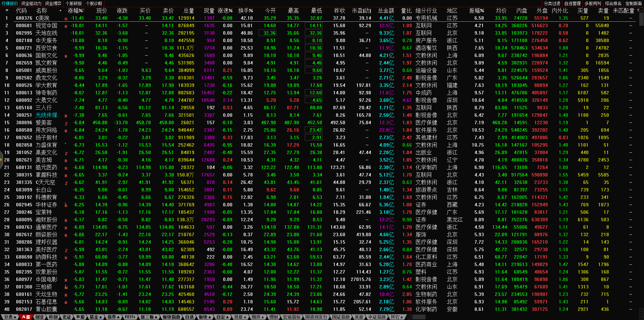Click the left arrow of bottom scrollbar
The image size is (644, 320).
[x=410, y=317]
